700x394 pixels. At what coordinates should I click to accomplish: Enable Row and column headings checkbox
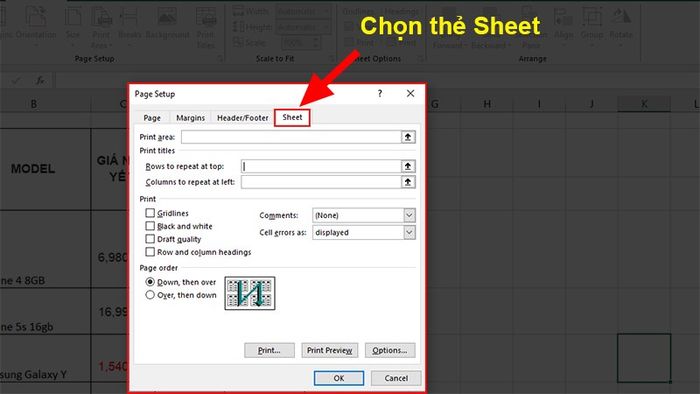(x=150, y=252)
